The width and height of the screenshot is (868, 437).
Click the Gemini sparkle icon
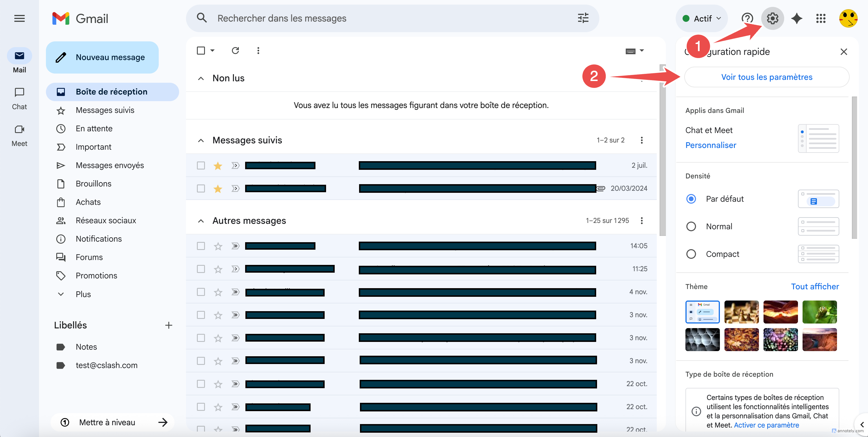pos(797,18)
